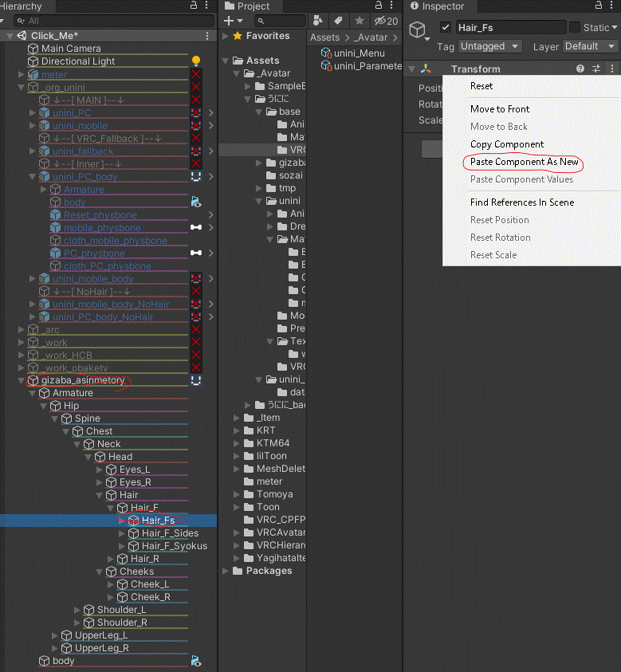This screenshot has width=621, height=672.
Task: Click the unini_Menu asset icon
Action: [x=327, y=53]
